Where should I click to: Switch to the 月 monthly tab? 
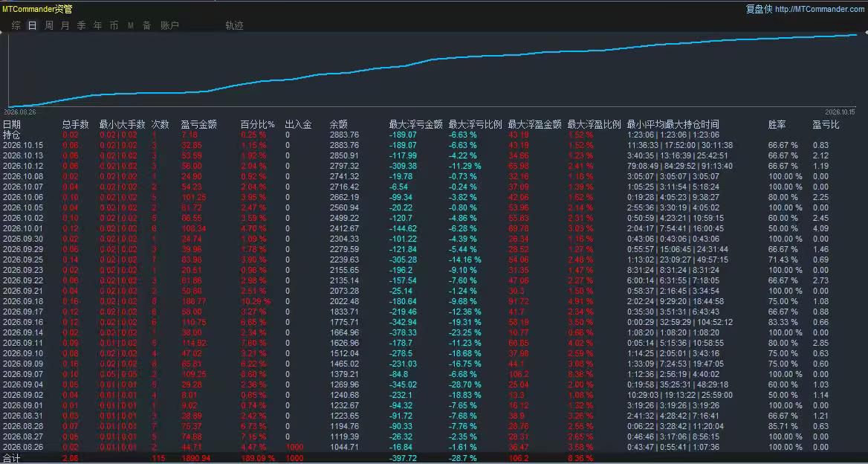tap(65, 25)
